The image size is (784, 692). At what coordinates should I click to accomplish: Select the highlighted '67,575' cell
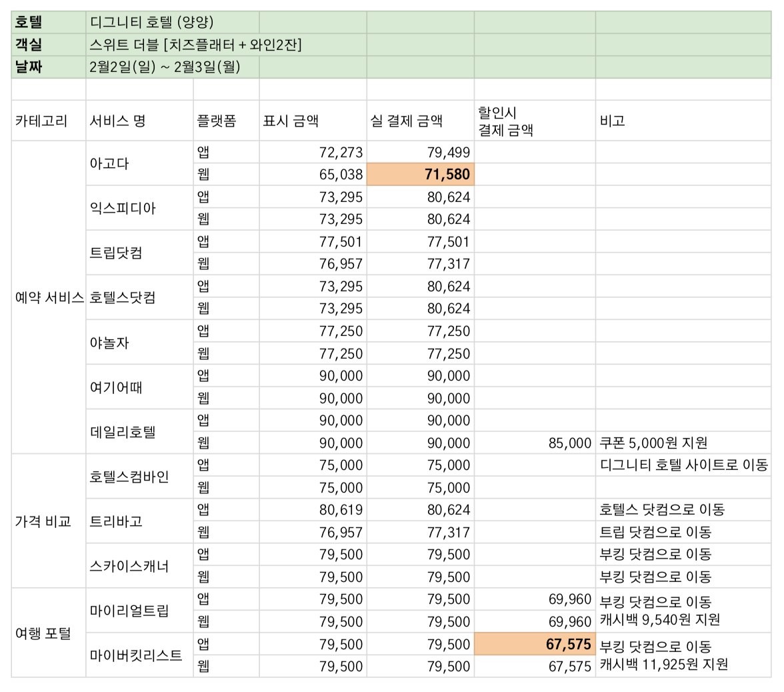point(535,644)
